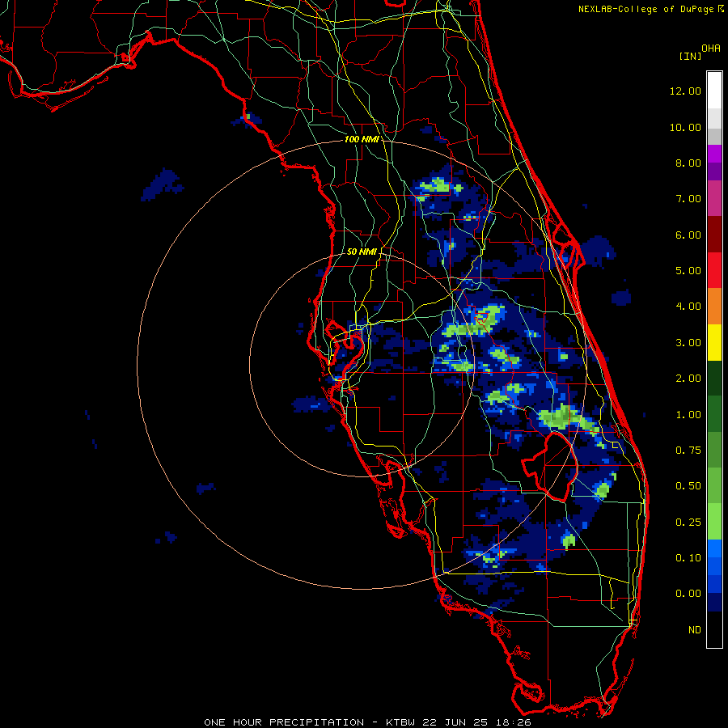Select the 6.00 legend value
This screenshot has width=728, height=728.
click(688, 235)
